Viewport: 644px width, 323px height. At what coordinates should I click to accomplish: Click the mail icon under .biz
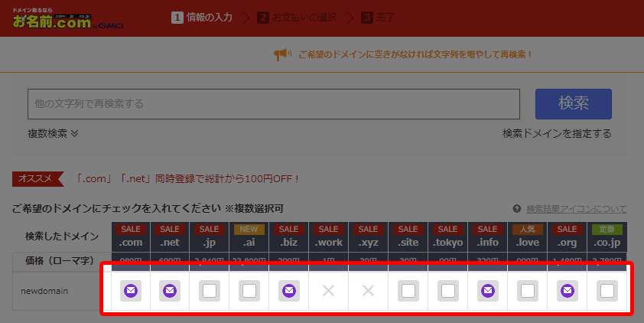(x=289, y=291)
